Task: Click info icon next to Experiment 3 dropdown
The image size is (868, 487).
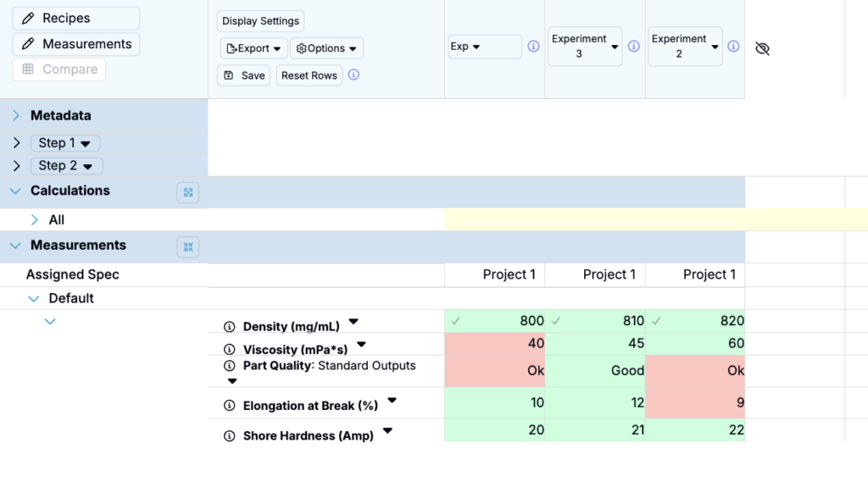Action: pyautogui.click(x=633, y=47)
